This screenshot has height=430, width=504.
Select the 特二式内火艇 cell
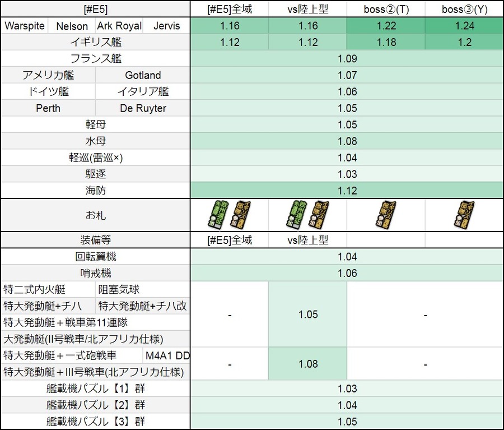coord(48,290)
